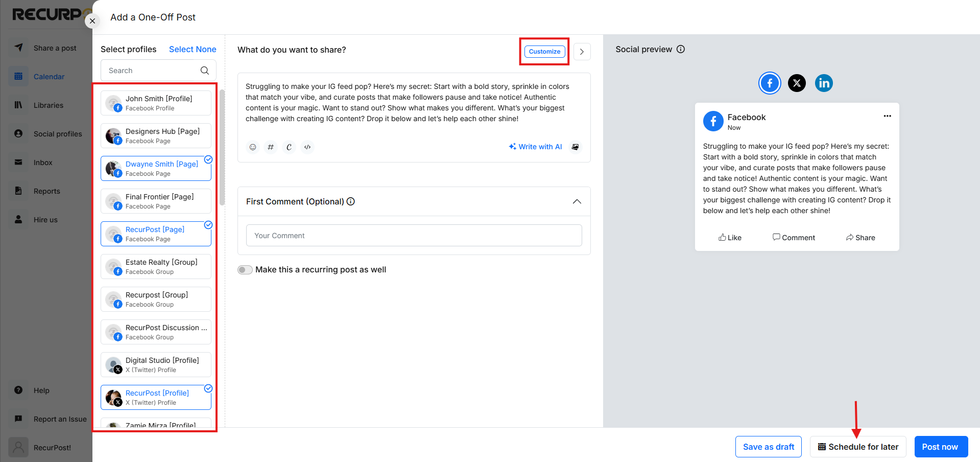Open the info icon beside Social preview
980x462 pixels.
click(x=681, y=49)
